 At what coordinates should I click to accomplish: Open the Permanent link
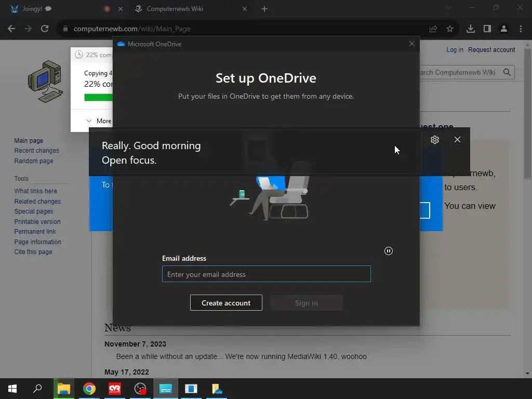(x=35, y=231)
